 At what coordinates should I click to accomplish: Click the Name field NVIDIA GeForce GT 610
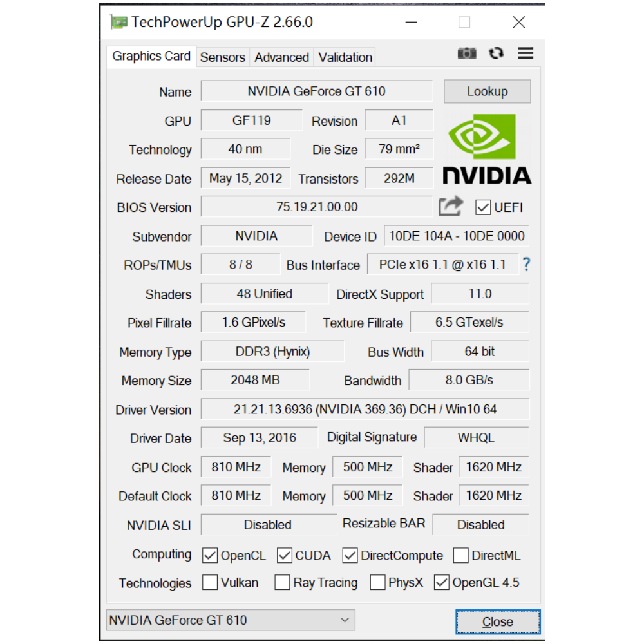[317, 91]
